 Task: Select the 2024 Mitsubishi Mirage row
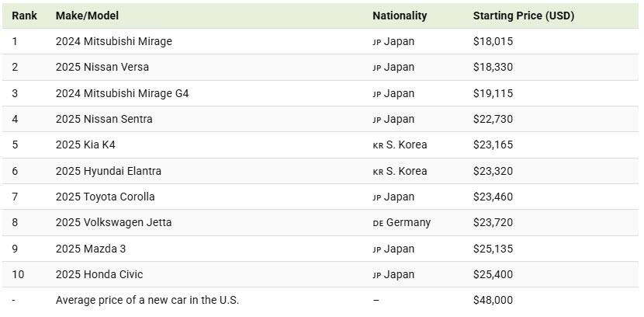click(x=320, y=41)
